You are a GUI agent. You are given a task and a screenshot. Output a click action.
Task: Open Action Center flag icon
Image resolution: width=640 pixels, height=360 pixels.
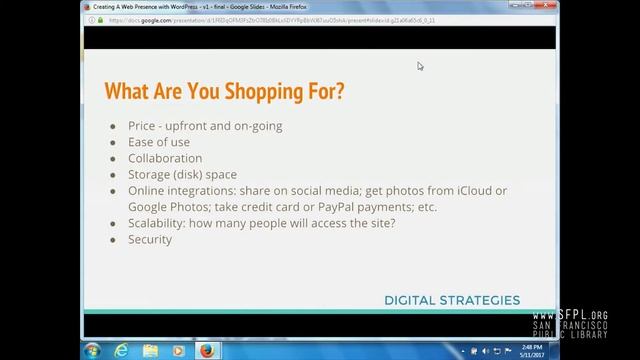click(x=508, y=351)
